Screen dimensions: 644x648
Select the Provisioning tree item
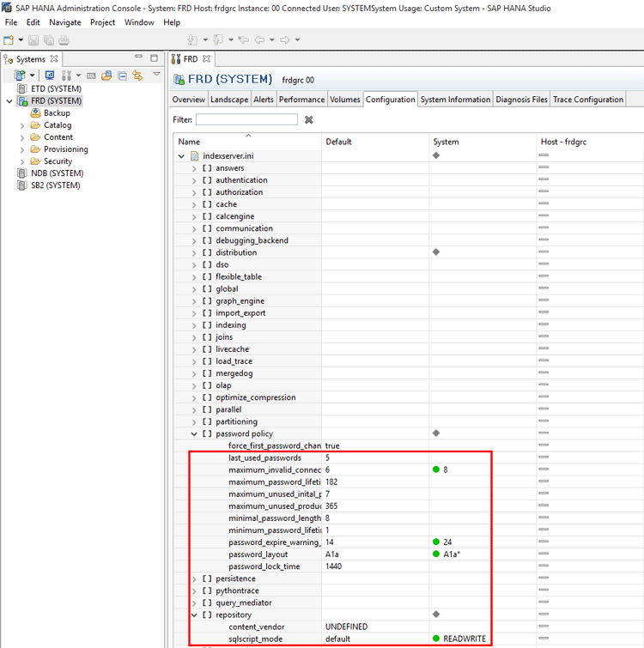tap(66, 149)
